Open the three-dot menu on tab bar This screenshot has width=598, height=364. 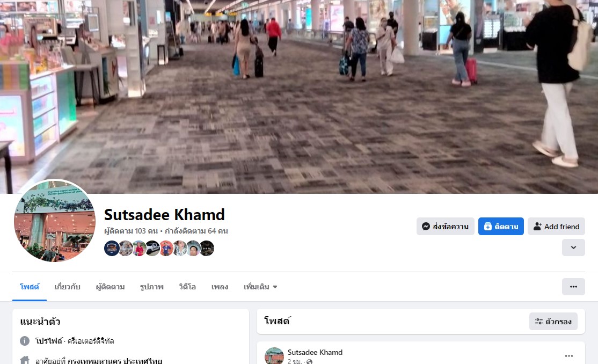[x=573, y=287]
